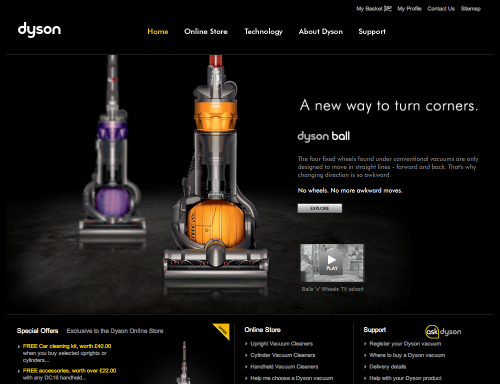This screenshot has height=384, width=500.
Task: Select the Support navigation item
Action: (x=372, y=32)
